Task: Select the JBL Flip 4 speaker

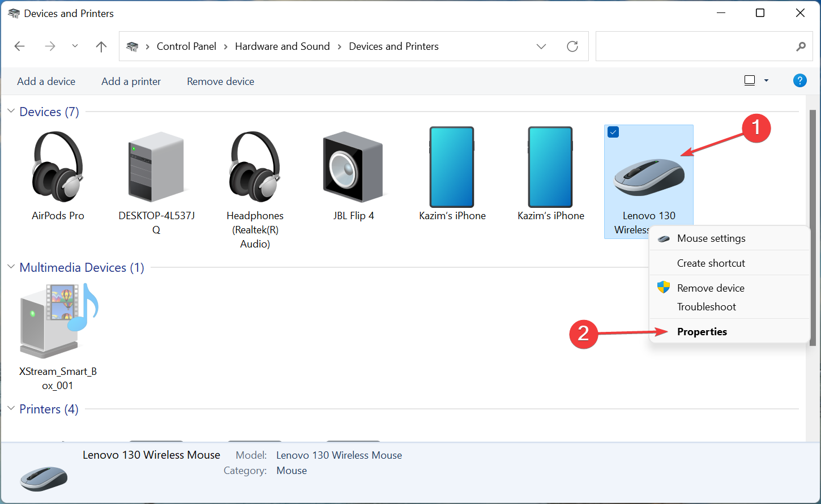Action: coord(353,176)
